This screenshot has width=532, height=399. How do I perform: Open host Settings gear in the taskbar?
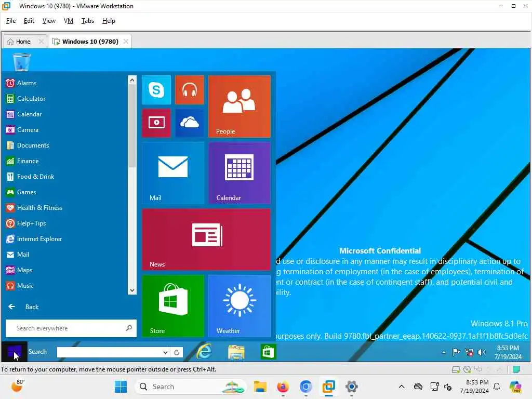click(x=352, y=387)
